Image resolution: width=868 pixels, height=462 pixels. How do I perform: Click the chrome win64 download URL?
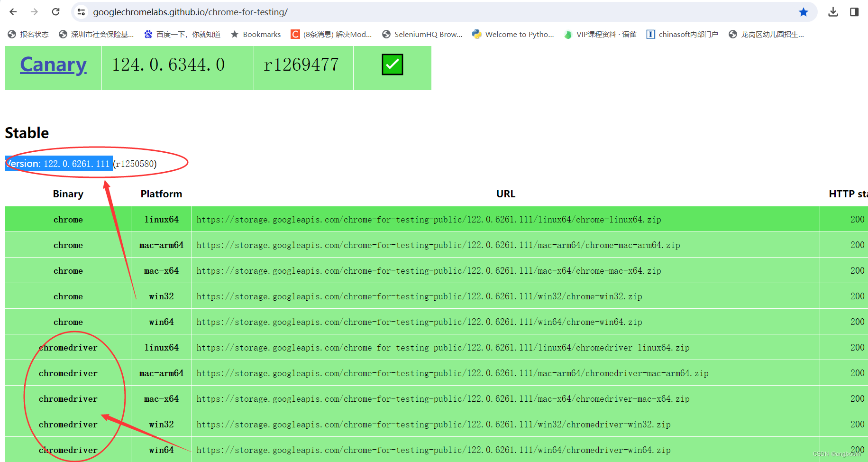click(x=420, y=322)
